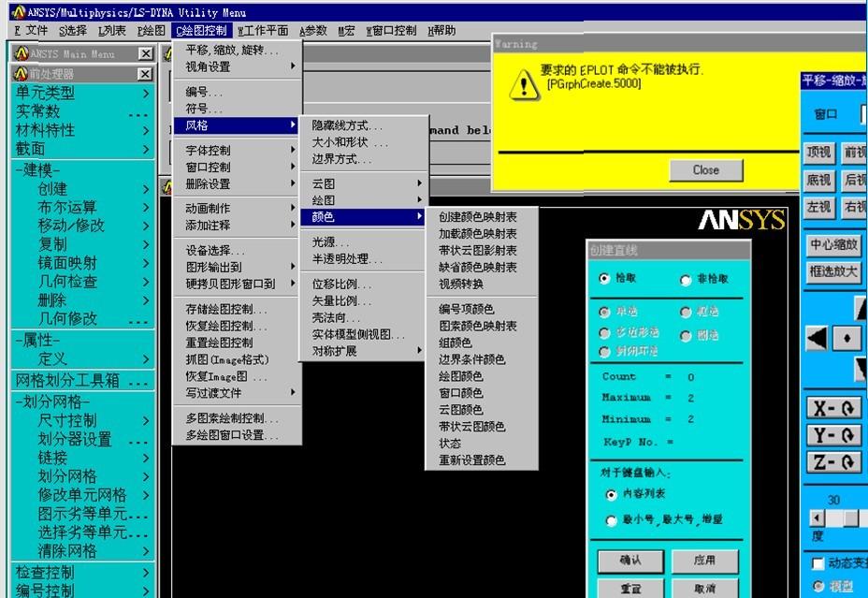The width and height of the screenshot is (868, 598).
Task: Click the Y rotate button
Action: 835,435
